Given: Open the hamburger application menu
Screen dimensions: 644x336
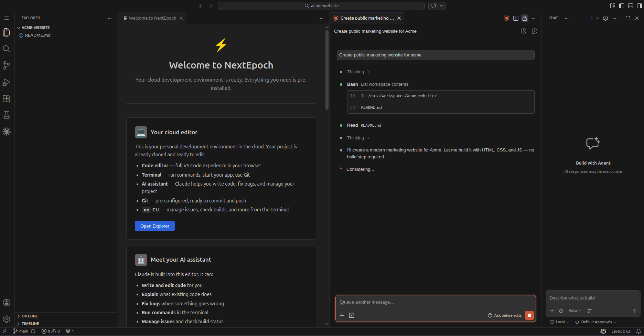Looking at the screenshot, I should click(7, 18).
